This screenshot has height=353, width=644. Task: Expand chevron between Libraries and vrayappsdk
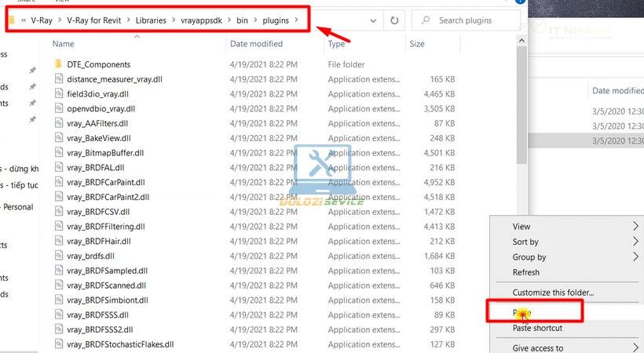(174, 20)
